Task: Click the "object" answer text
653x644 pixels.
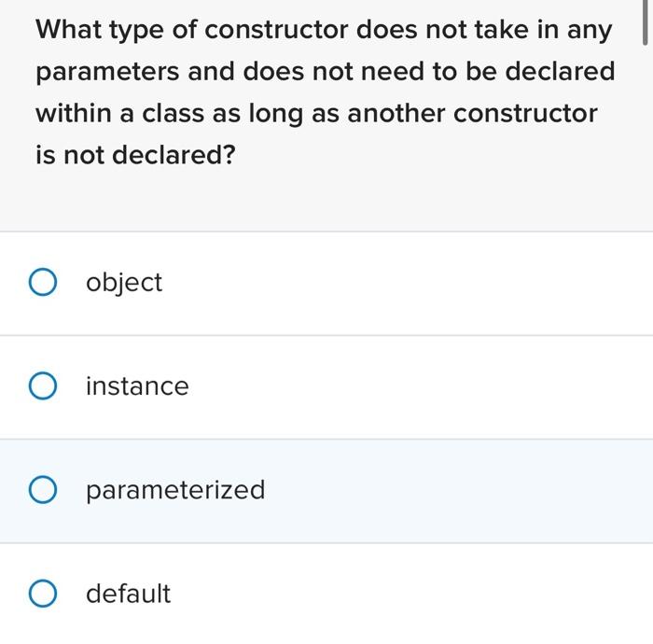Action: pyautogui.click(x=124, y=283)
